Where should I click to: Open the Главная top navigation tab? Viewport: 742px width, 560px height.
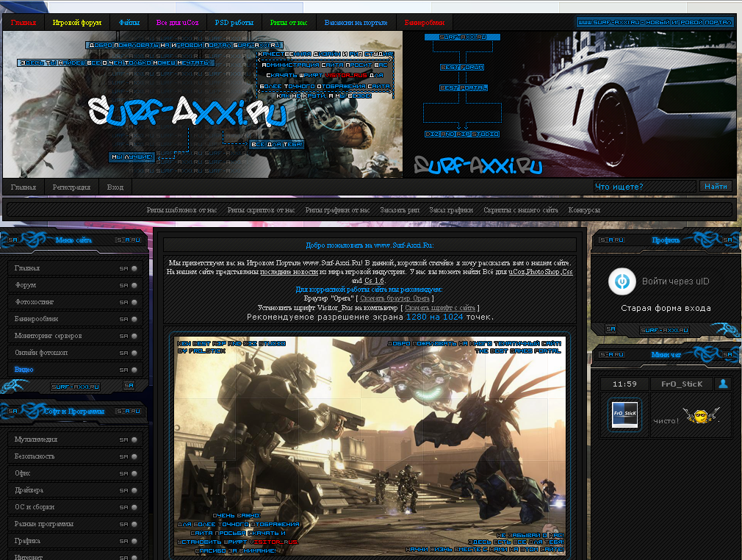click(x=24, y=22)
